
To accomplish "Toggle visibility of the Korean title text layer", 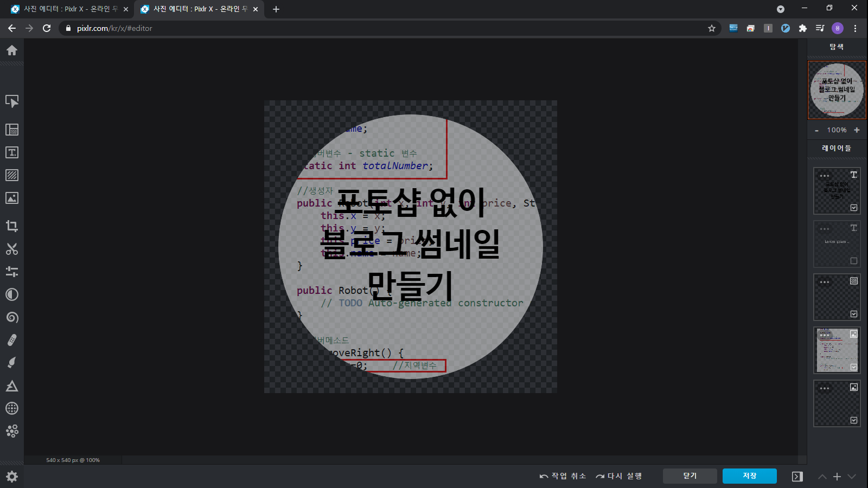I will 854,208.
